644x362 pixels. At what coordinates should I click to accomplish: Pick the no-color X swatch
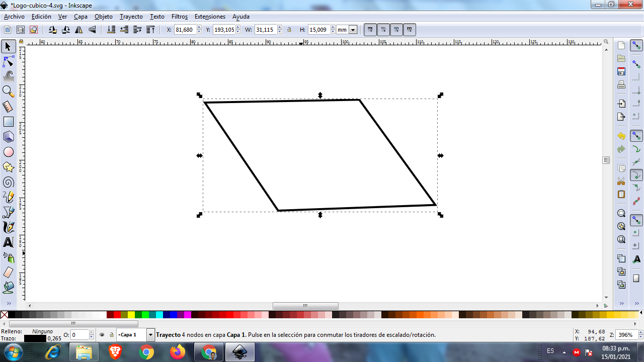click(4, 315)
